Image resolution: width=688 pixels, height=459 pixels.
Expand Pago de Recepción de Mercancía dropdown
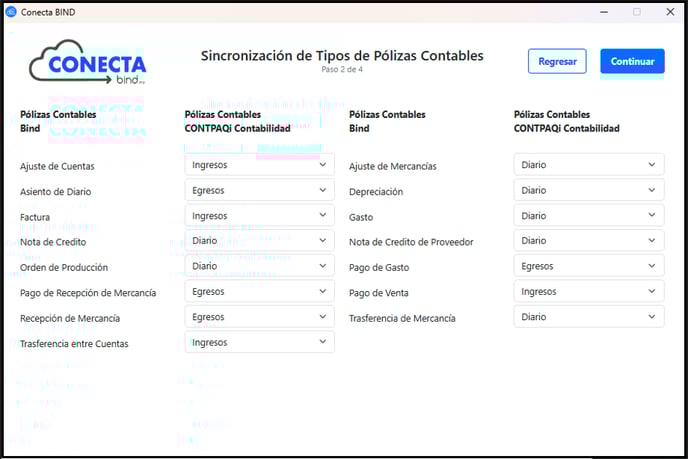[x=260, y=291]
